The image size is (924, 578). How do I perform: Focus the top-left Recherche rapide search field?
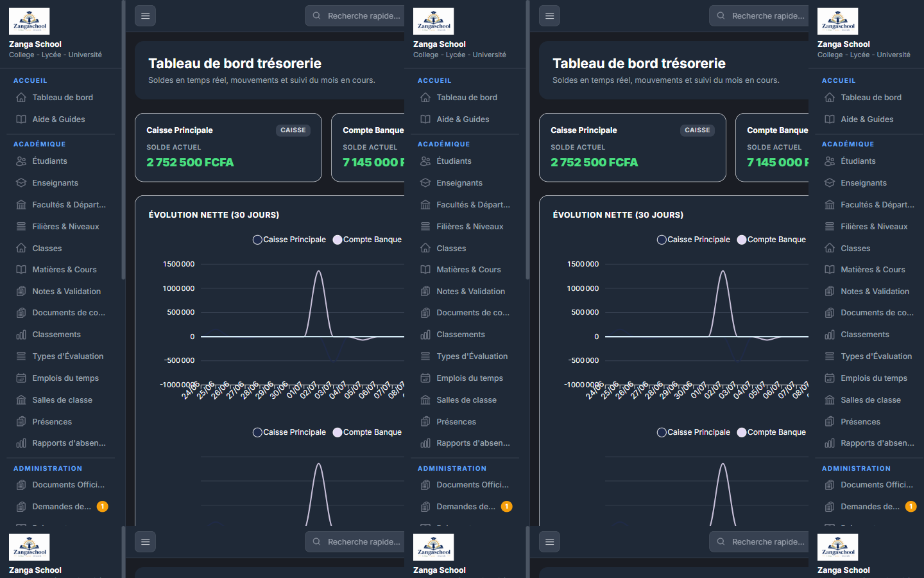355,16
